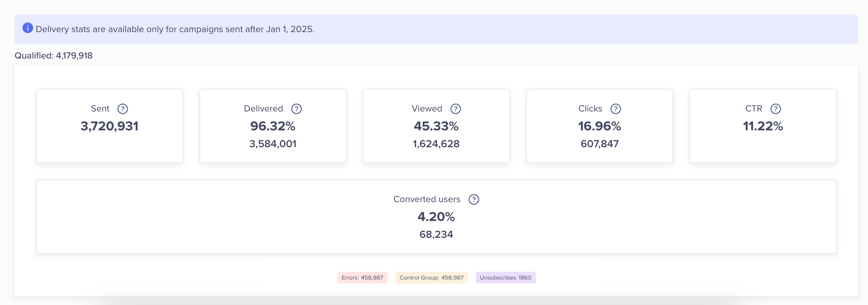Click the Viewed card label
Viewport: 868px width, 305px height.
click(x=427, y=109)
